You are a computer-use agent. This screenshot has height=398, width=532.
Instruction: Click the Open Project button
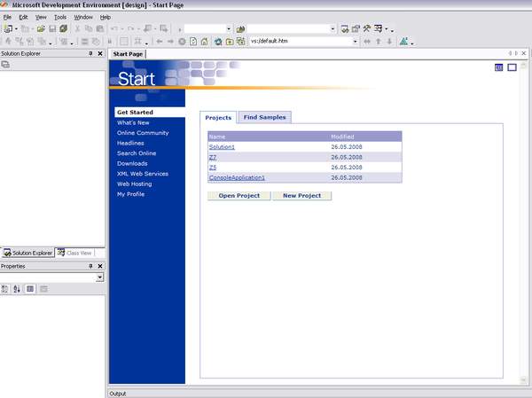239,195
